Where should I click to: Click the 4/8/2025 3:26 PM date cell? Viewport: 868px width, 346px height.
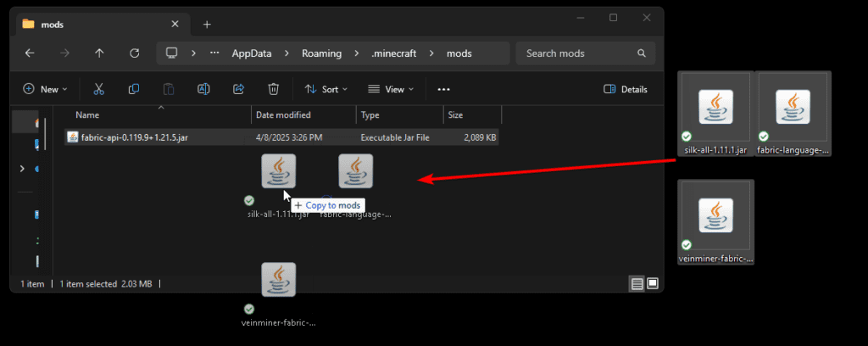[x=289, y=137]
